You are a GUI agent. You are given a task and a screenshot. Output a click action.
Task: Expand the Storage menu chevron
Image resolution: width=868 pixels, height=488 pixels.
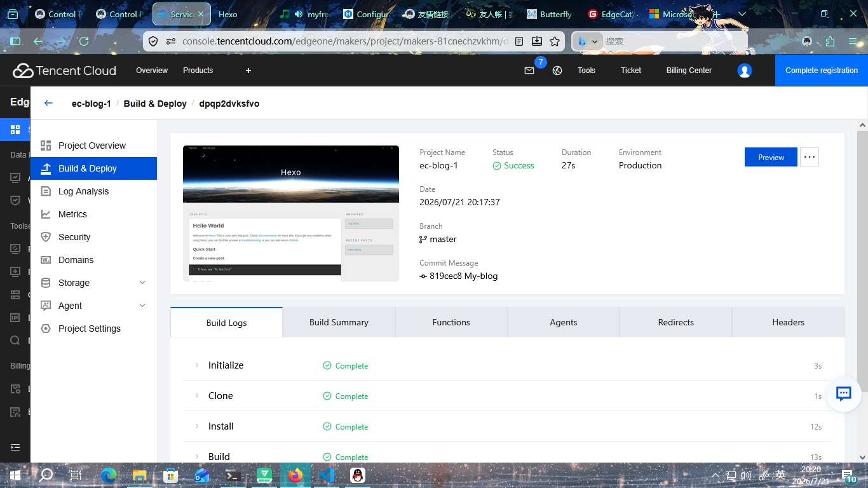pos(142,283)
